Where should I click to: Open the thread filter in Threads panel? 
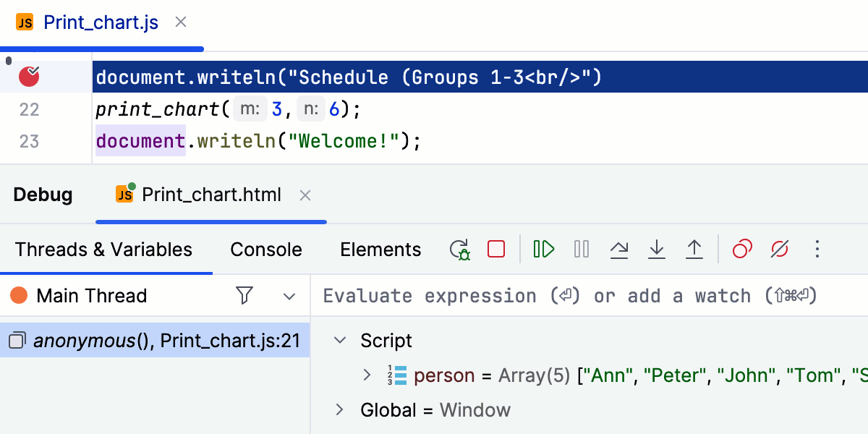pos(244,296)
